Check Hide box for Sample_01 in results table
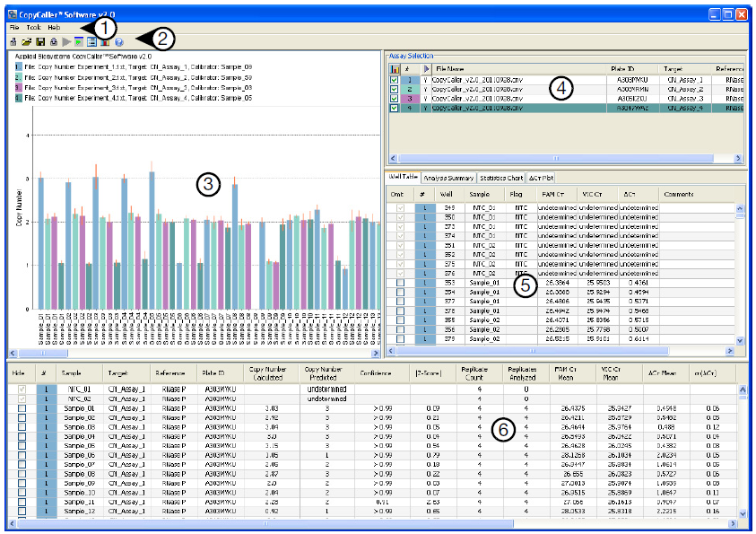Viewport: 756px width, 534px height. pos(22,408)
